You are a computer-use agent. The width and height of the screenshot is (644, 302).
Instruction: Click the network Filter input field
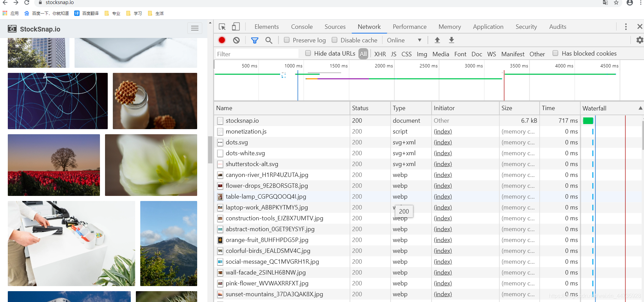click(257, 54)
